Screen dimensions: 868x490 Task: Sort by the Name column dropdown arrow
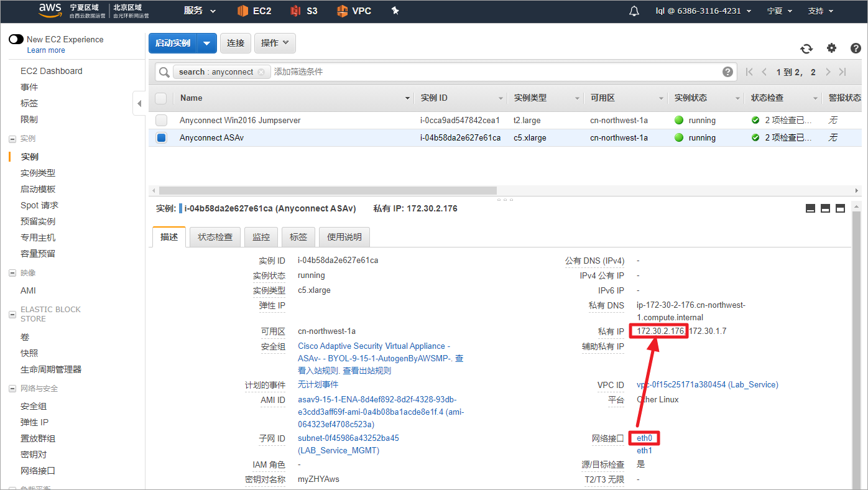(408, 98)
